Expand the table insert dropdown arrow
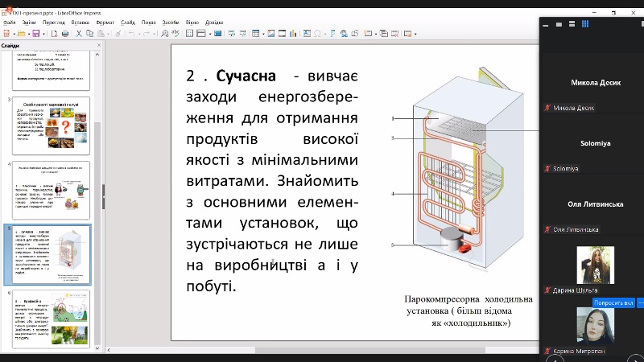The width and height of the screenshot is (644, 362). [263, 34]
